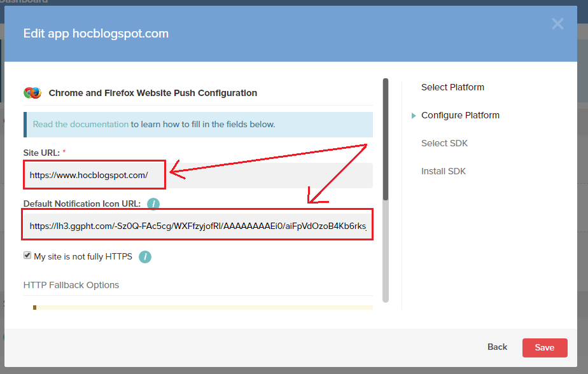Click into the Site URL field

(198, 175)
